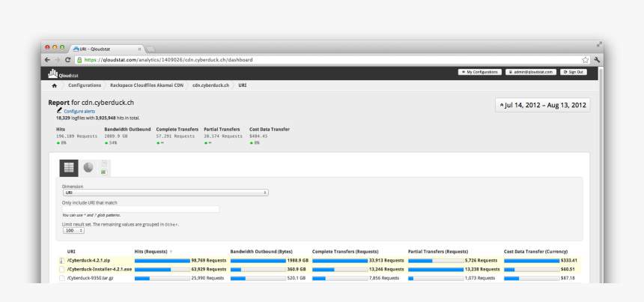The width and height of the screenshot is (644, 302).
Task: Open a new browser tab
Action: (151, 49)
